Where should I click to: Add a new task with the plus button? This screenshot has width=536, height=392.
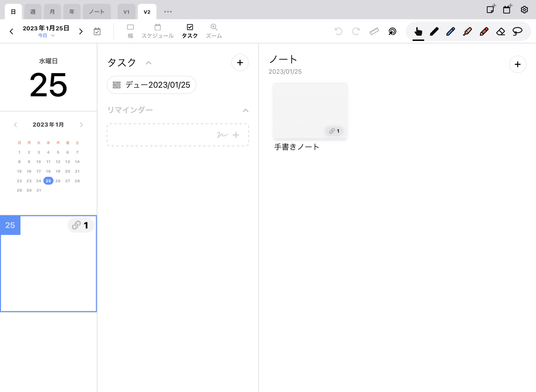pos(240,63)
